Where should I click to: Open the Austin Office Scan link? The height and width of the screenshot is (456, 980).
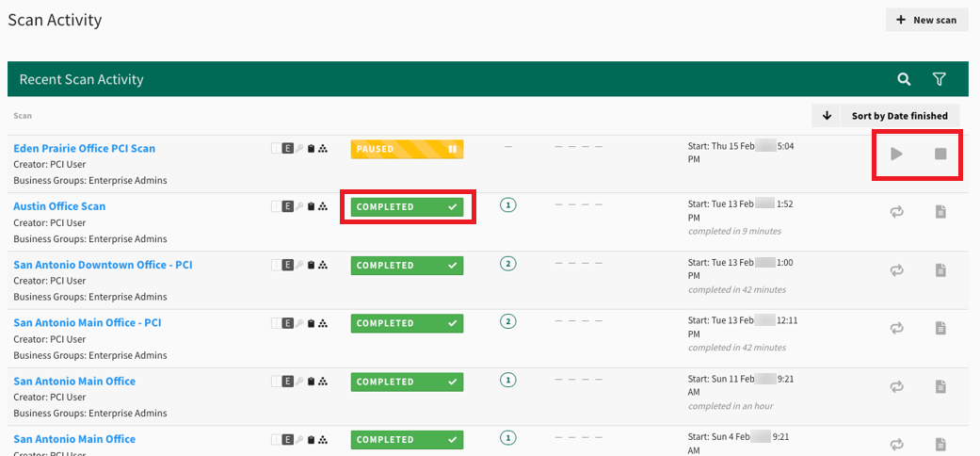pos(59,206)
